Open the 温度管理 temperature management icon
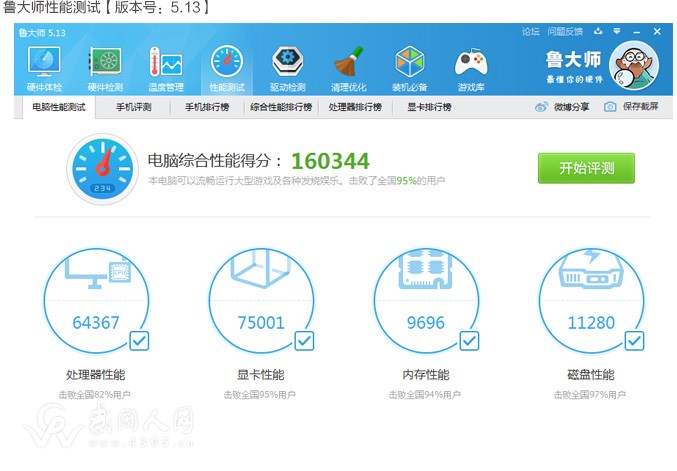This screenshot has width=677, height=471. coord(166,62)
